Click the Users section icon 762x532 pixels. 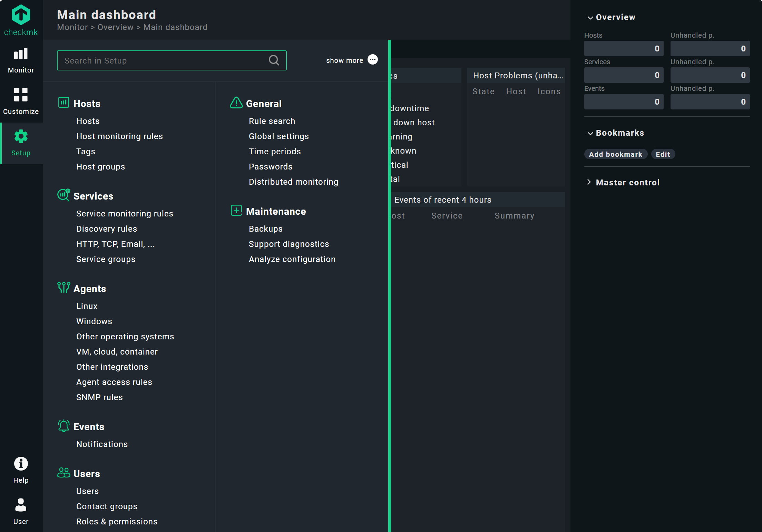63,473
